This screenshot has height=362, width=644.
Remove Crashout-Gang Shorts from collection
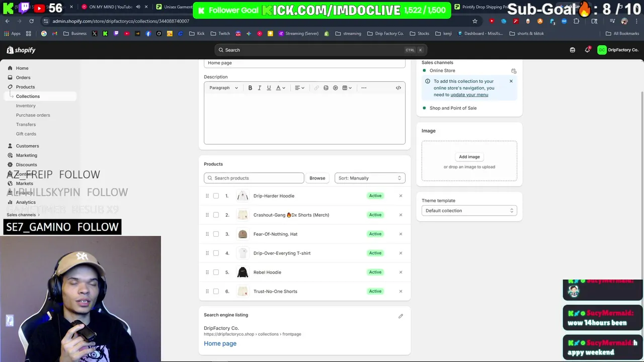400,215
